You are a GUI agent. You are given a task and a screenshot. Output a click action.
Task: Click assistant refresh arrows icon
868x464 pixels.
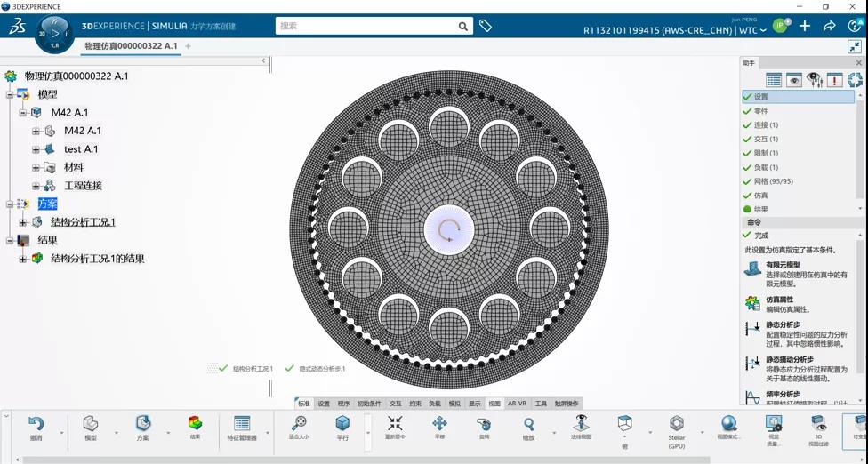855,80
